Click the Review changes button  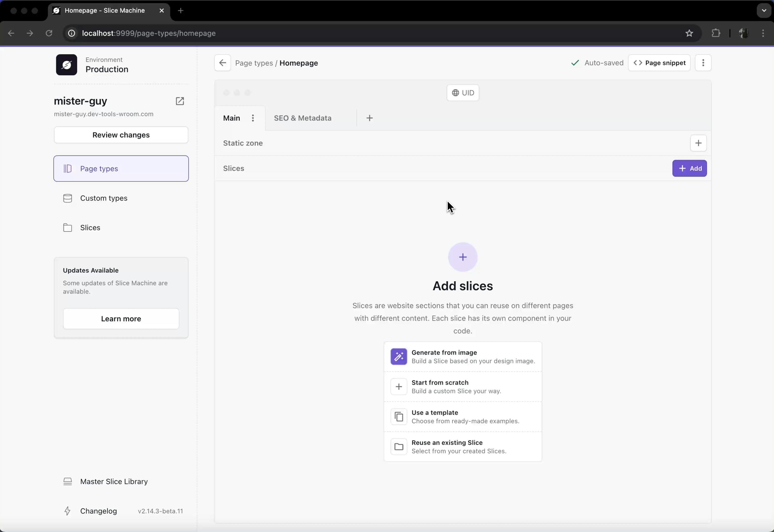click(121, 135)
